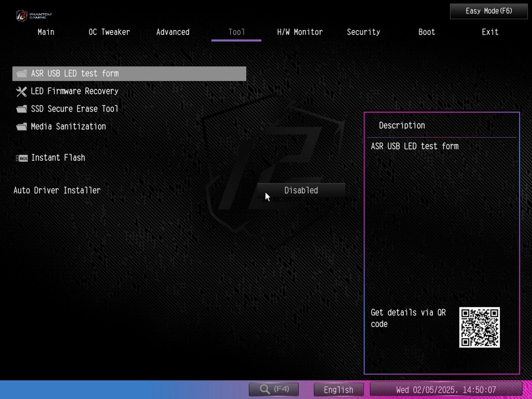
Task: Switch to the Boot tab
Action: 426,32
